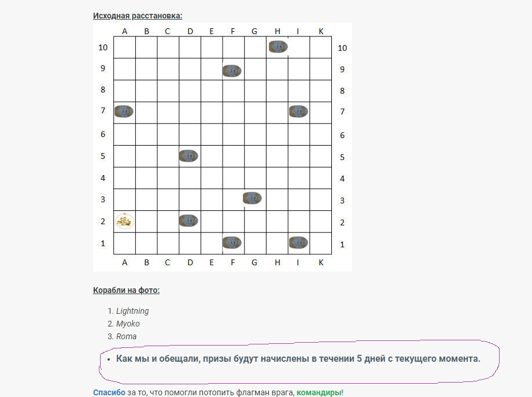The image size is (532, 397).
Task: Click the "Roma" ship name
Action: pyautogui.click(x=126, y=336)
